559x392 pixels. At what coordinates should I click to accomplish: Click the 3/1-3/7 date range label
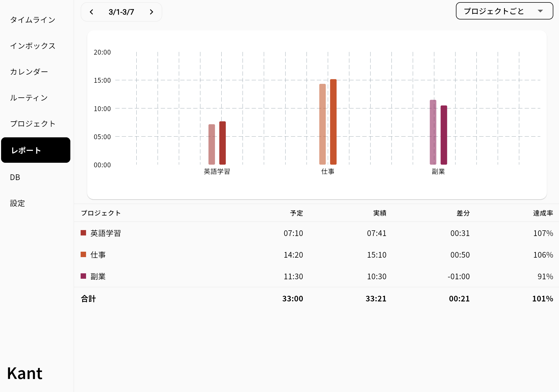[x=121, y=12]
